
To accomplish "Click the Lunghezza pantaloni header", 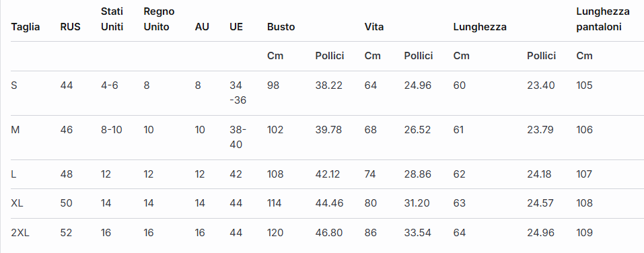I will (603, 20).
